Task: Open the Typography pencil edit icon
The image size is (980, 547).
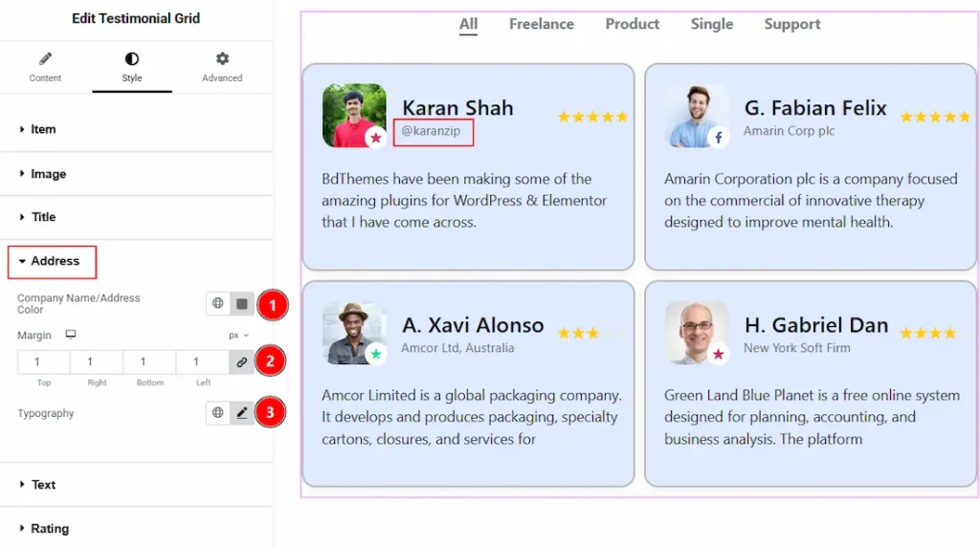Action: pyautogui.click(x=242, y=412)
